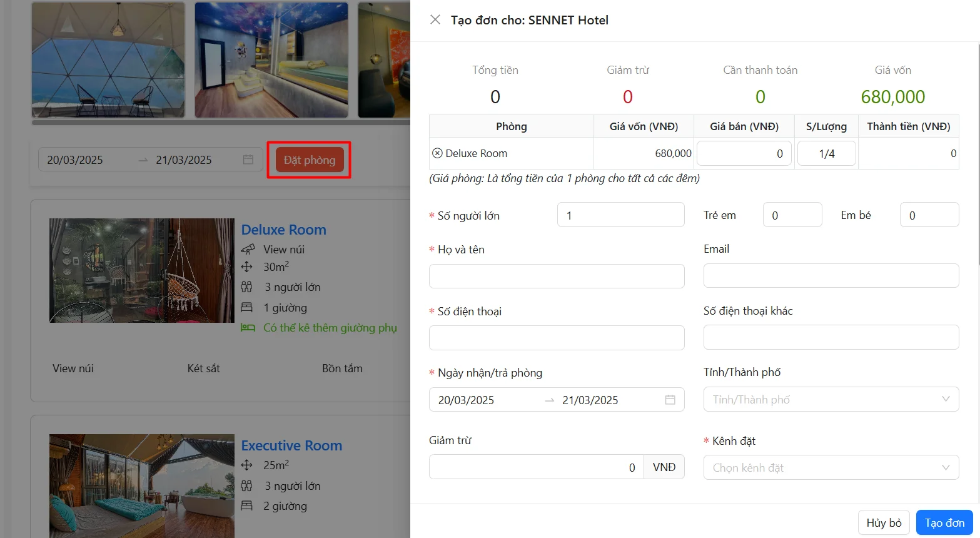Select the geodesic dome room thumbnail
The height and width of the screenshot is (538, 980).
[108, 60]
